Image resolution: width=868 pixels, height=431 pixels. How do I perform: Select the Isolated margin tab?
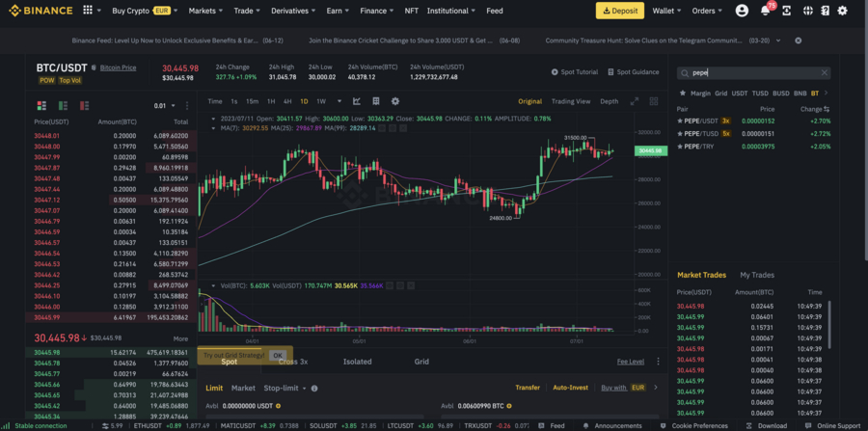click(357, 362)
